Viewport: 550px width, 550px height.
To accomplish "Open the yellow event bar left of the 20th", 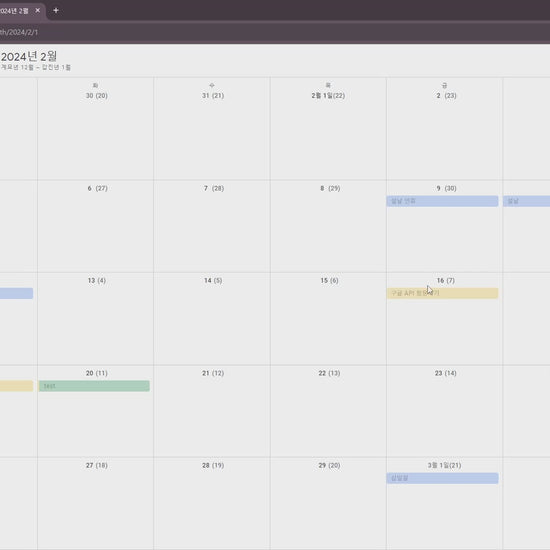I will point(16,386).
